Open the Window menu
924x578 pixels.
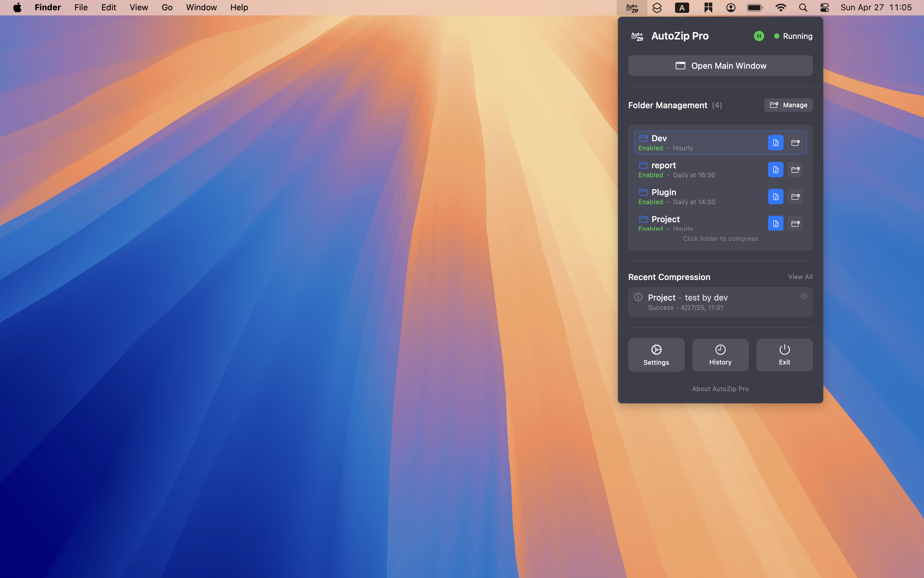point(201,8)
